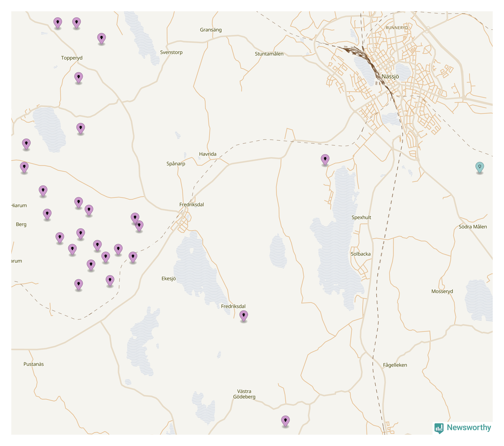Click the Pustanäs place name
Image resolution: width=504 pixels, height=446 pixels.
click(x=33, y=364)
